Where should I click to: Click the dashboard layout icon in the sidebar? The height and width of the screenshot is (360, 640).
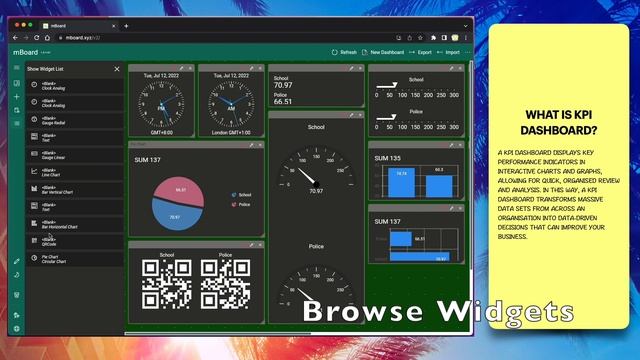coord(17,83)
